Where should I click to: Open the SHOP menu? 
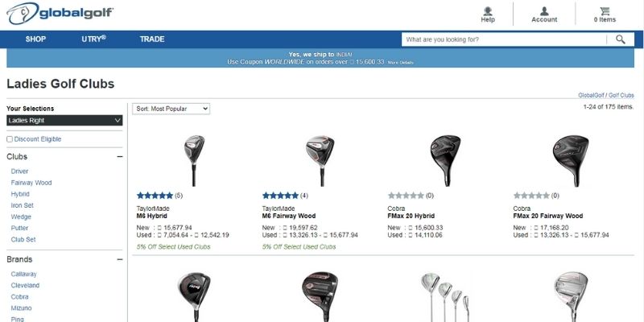point(35,39)
